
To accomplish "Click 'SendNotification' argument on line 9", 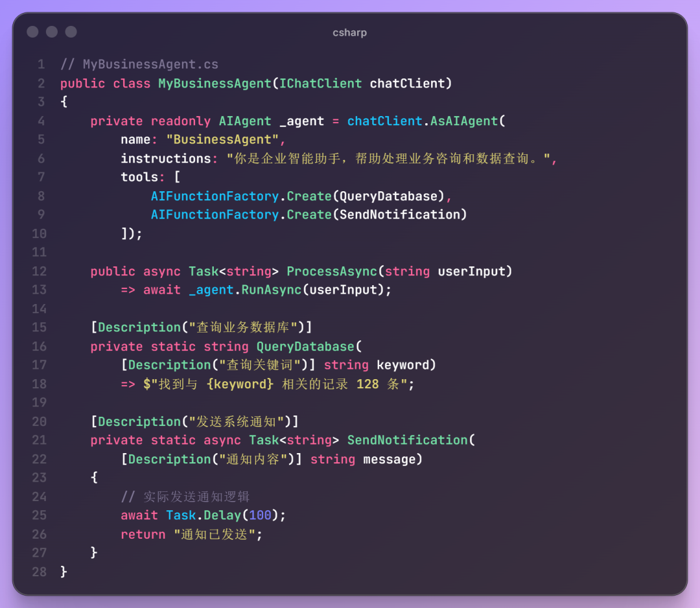I will click(399, 215).
